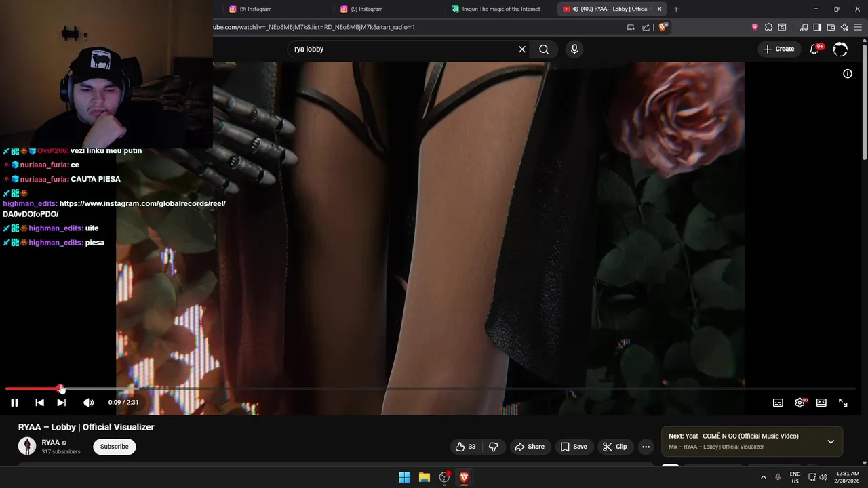Open the tab search toolbar icon
This screenshot has width=868, height=488.
[782, 27]
